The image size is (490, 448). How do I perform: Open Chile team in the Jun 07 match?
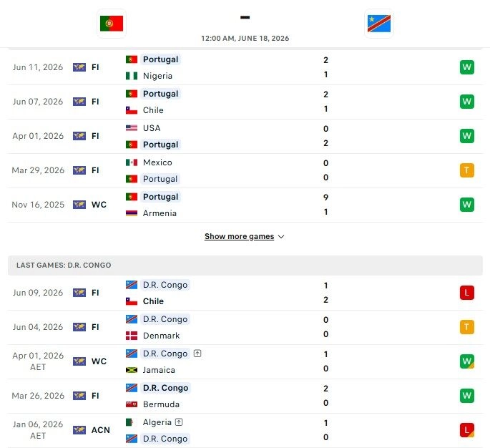[x=153, y=110]
